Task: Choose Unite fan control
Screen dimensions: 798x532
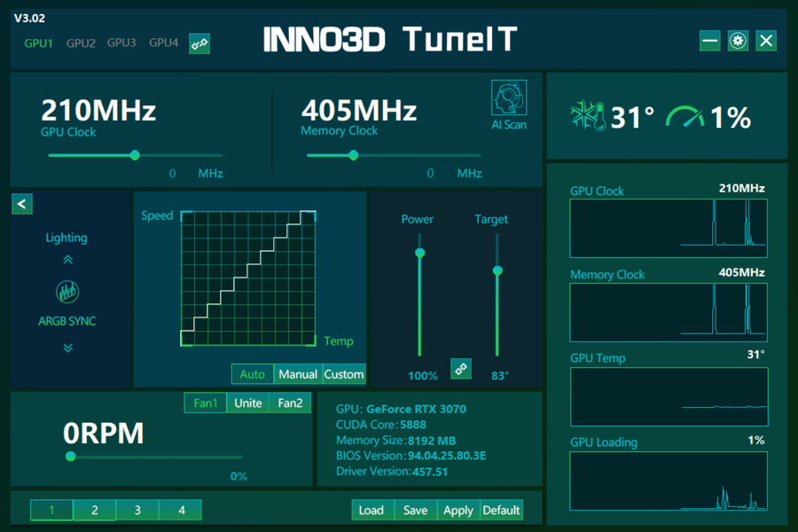Action: 248,403
